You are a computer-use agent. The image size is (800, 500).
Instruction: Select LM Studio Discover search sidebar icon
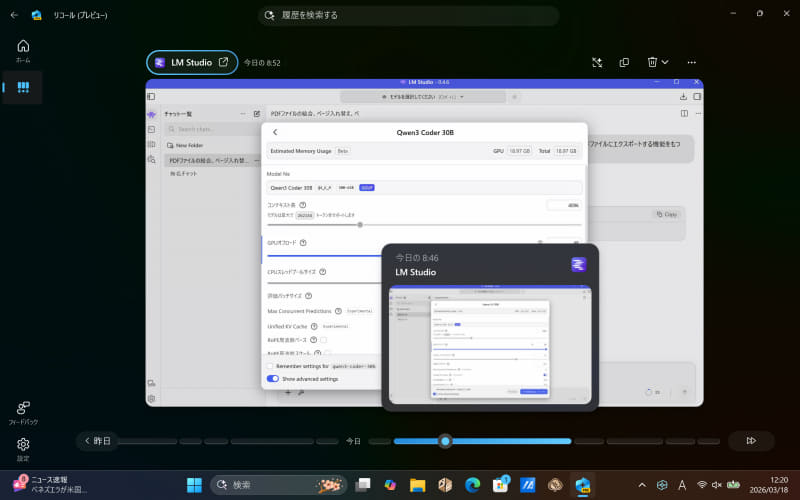(x=152, y=160)
